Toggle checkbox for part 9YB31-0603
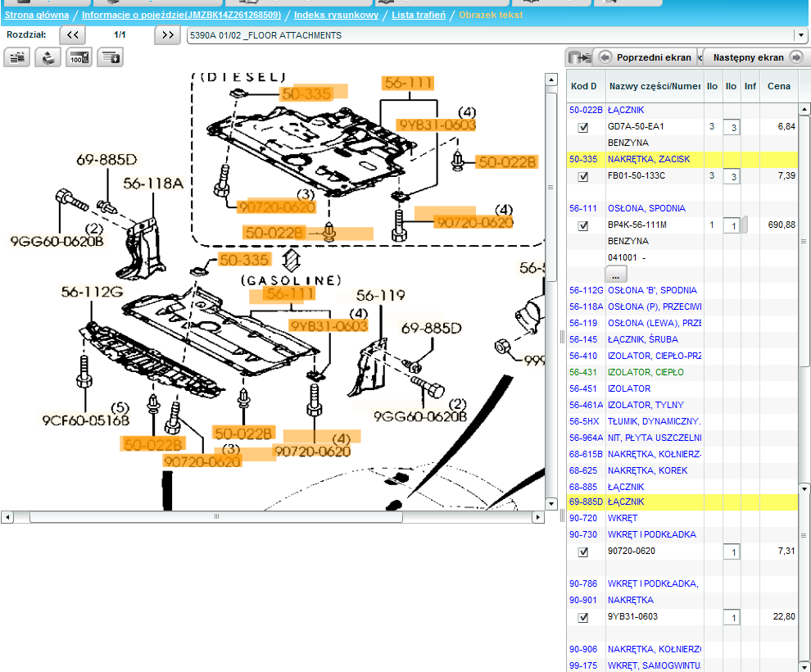The height and width of the screenshot is (672, 811). 583,617
